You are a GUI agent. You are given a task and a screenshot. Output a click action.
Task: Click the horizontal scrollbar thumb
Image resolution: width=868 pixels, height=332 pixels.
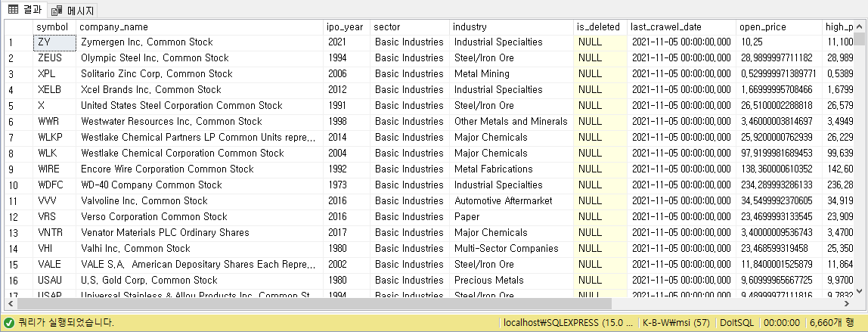point(313,304)
